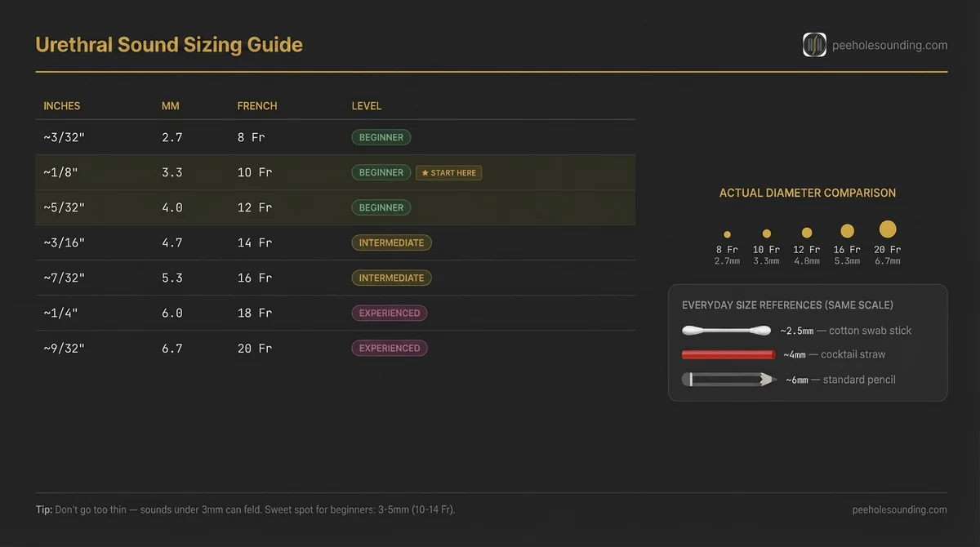Viewport: 980px width, 547px height.
Task: Toggle the EXPERIENCED badge for 18 Fr
Action: click(x=390, y=313)
